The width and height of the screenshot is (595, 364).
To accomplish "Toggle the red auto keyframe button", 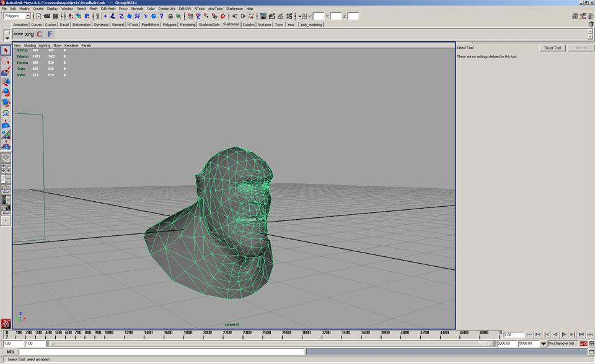I will click(x=584, y=344).
